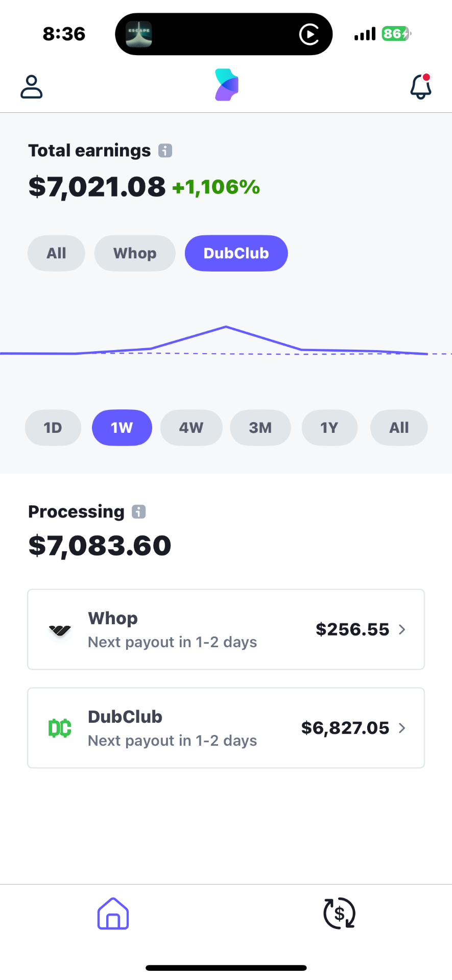Go to the Home tab icon
This screenshot has height=980, width=452.
click(x=113, y=913)
